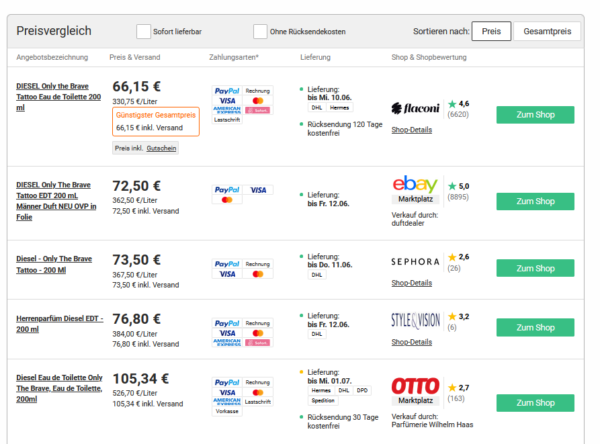The image size is (600, 444).
Task: Click Vorkasse badge in OTTO row
Action: tap(227, 411)
